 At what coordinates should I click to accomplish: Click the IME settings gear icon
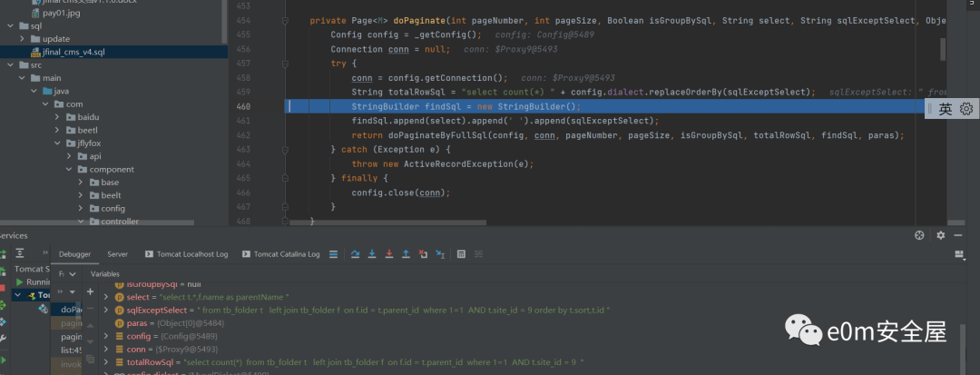tap(966, 109)
